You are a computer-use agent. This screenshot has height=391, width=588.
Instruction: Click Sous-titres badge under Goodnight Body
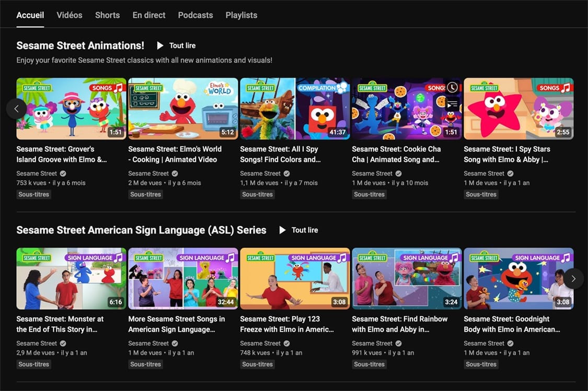(x=481, y=364)
